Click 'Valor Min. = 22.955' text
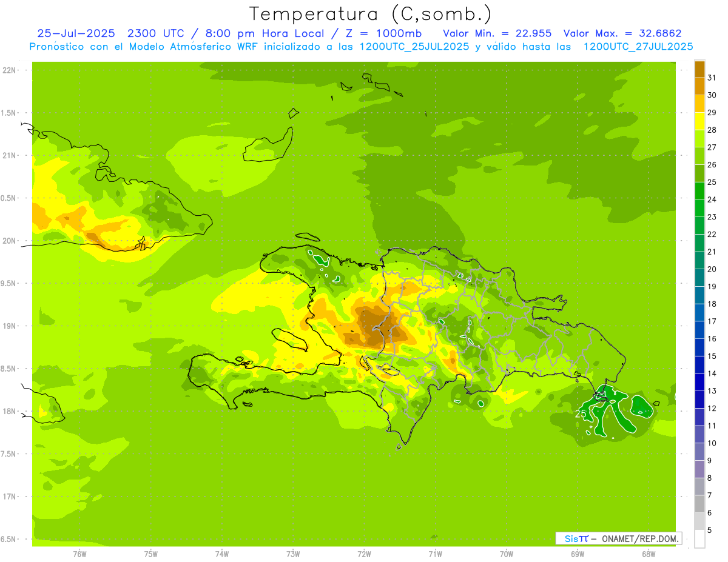Screen dimensions: 728x562 497,33
